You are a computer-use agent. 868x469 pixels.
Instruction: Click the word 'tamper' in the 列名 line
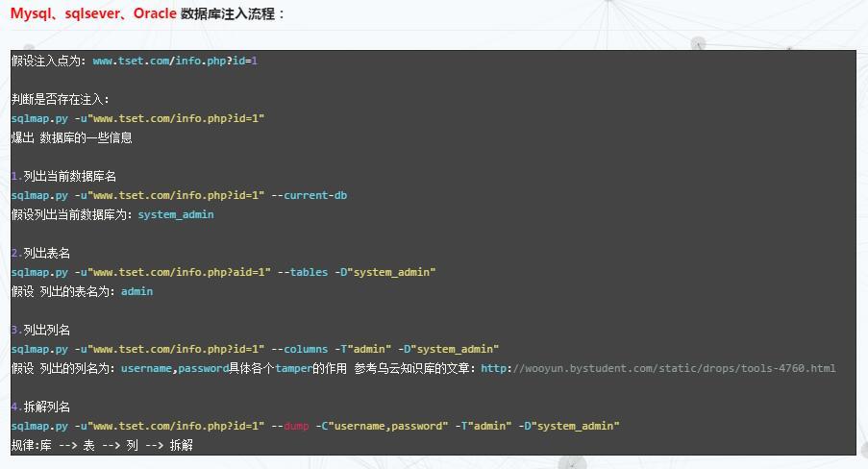point(294,369)
